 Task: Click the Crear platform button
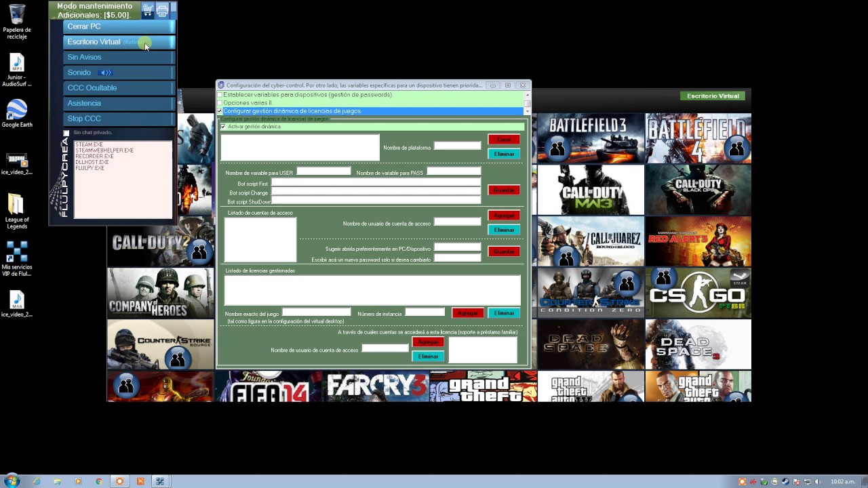504,140
